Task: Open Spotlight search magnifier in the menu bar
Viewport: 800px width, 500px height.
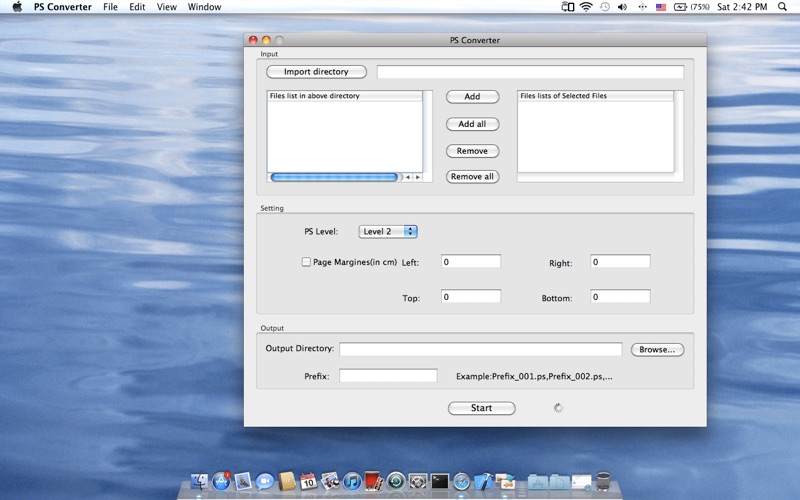Action: coord(782,7)
